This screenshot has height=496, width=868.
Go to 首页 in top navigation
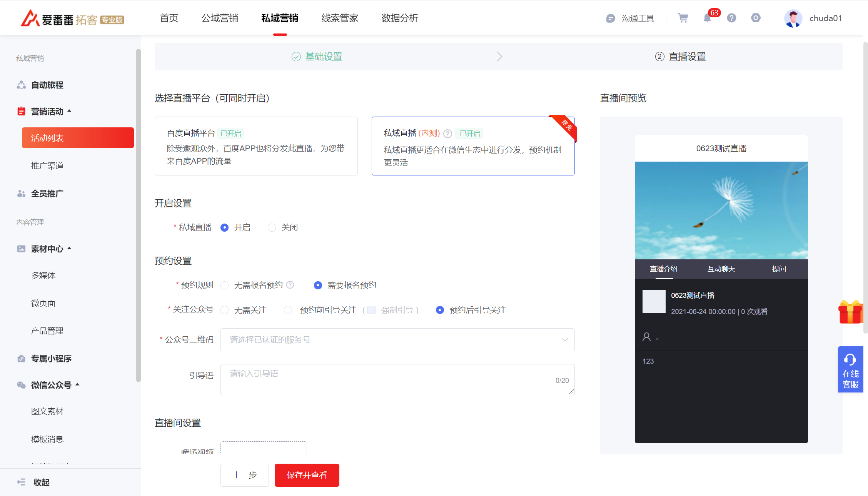[x=169, y=18]
